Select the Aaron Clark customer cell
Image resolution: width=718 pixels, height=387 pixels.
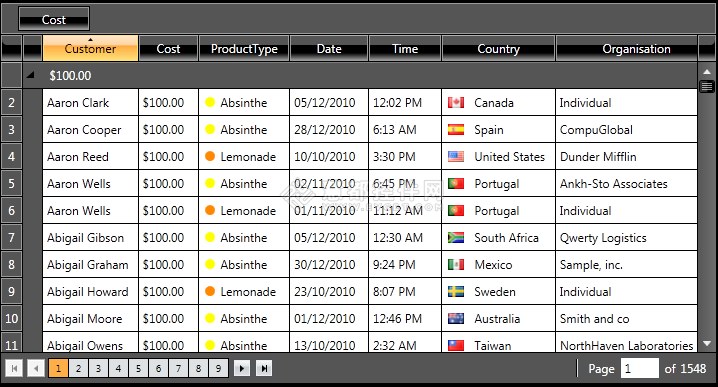point(90,103)
